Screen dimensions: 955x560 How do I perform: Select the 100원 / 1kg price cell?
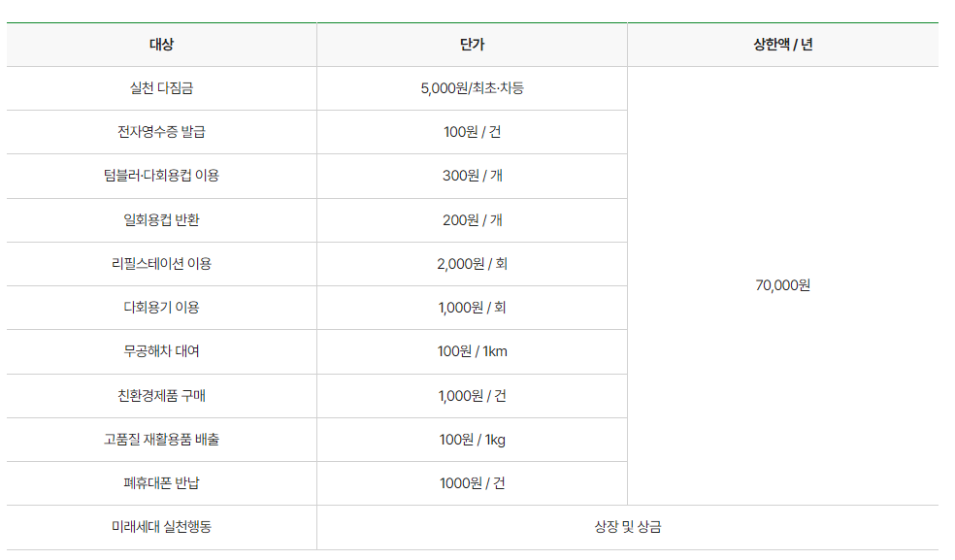pos(472,440)
